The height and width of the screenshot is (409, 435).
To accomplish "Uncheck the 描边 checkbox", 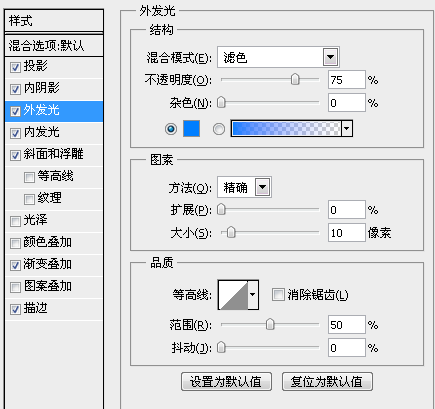I will (15, 309).
